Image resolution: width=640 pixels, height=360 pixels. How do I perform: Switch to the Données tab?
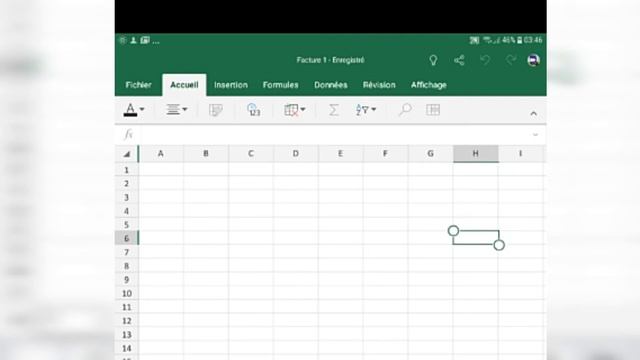[x=331, y=85]
